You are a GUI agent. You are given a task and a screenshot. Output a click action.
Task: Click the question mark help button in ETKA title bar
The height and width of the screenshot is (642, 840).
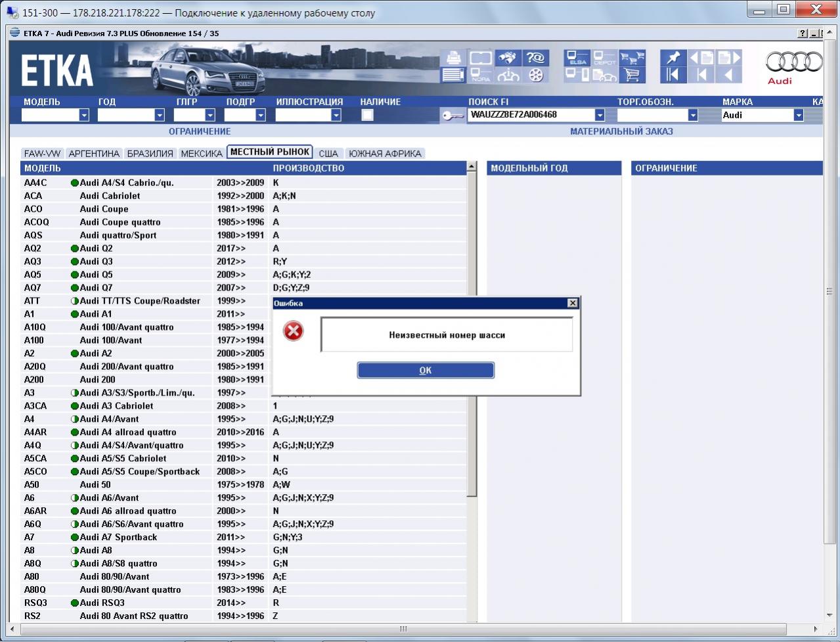[803, 34]
